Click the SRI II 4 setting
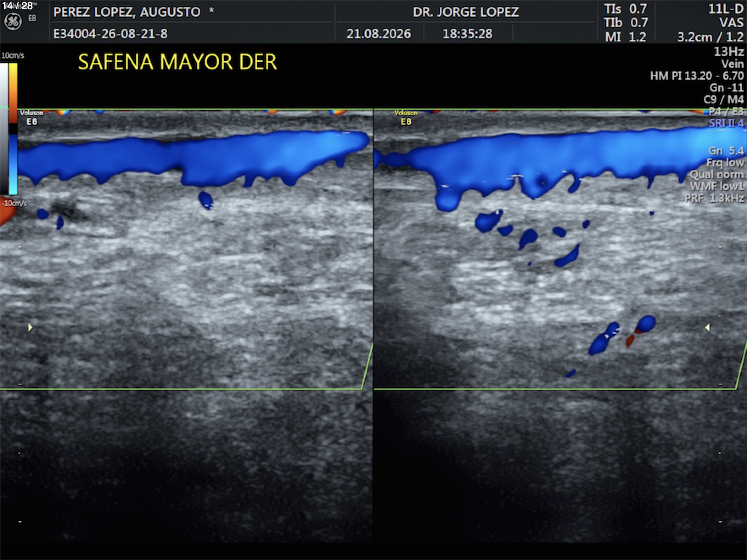The height and width of the screenshot is (560, 747). pyautogui.click(x=726, y=123)
